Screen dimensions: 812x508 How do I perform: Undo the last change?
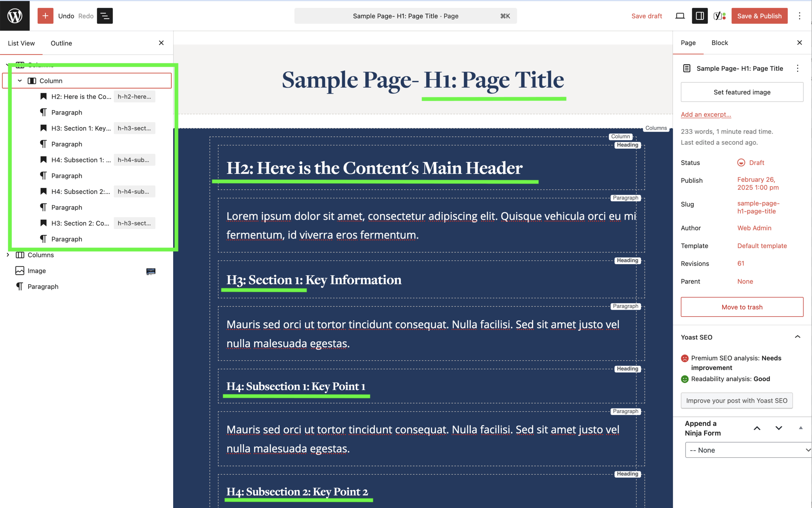[66, 16]
